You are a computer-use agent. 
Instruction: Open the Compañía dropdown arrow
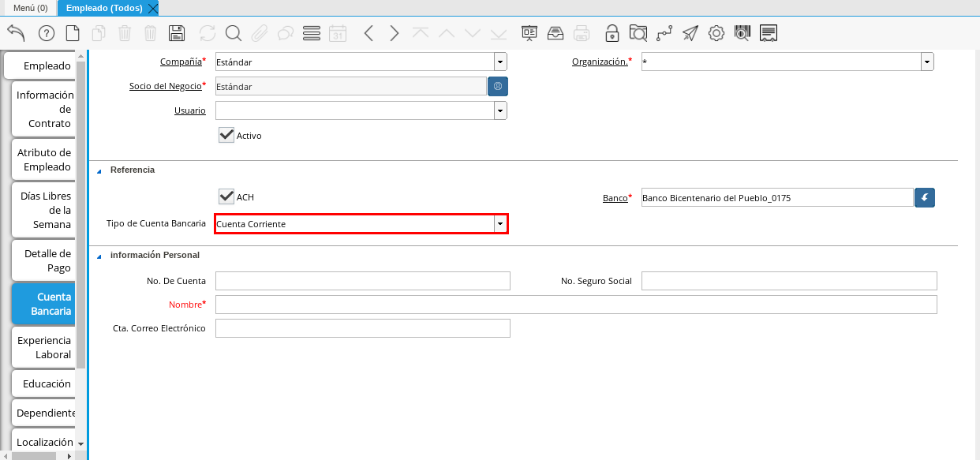tap(500, 62)
